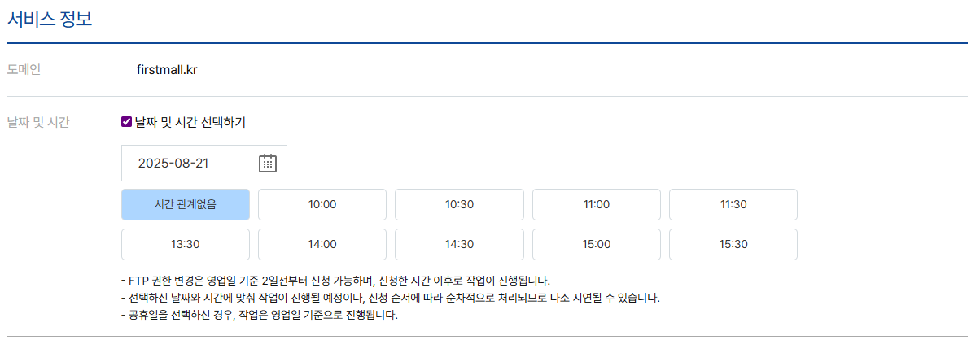Screen dimensions: 980x349
Task: Pick the 14:00 time slot
Action: (x=322, y=244)
